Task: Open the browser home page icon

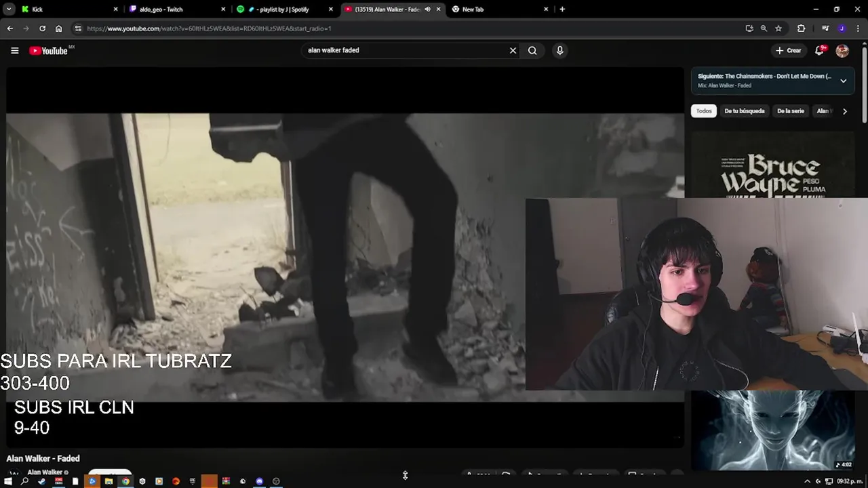Action: click(x=58, y=28)
